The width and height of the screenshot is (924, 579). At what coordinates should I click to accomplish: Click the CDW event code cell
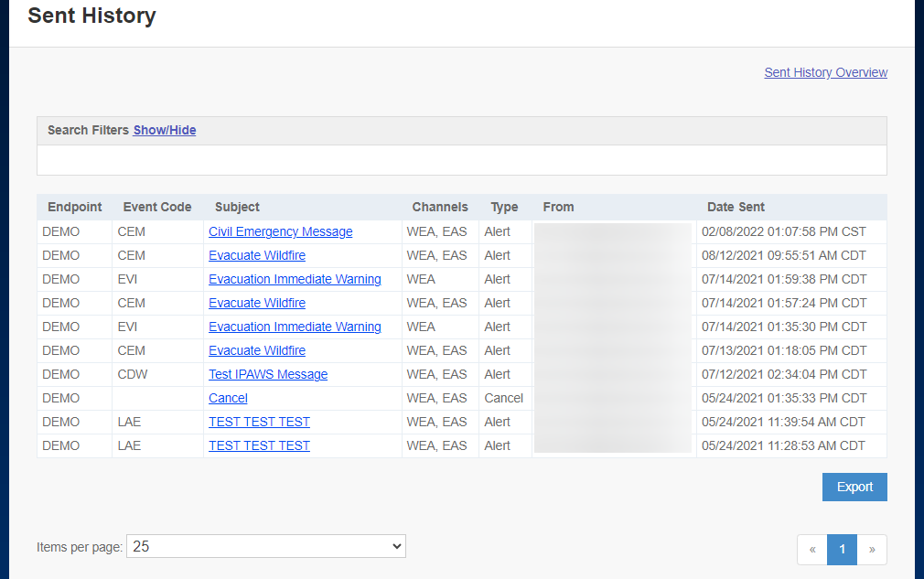(133, 375)
